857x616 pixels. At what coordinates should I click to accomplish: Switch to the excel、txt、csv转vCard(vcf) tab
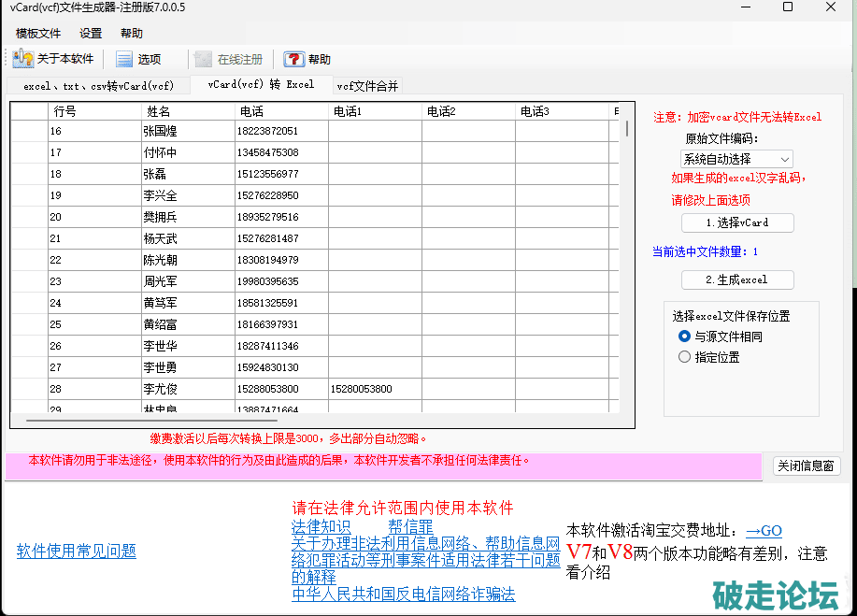[98, 86]
